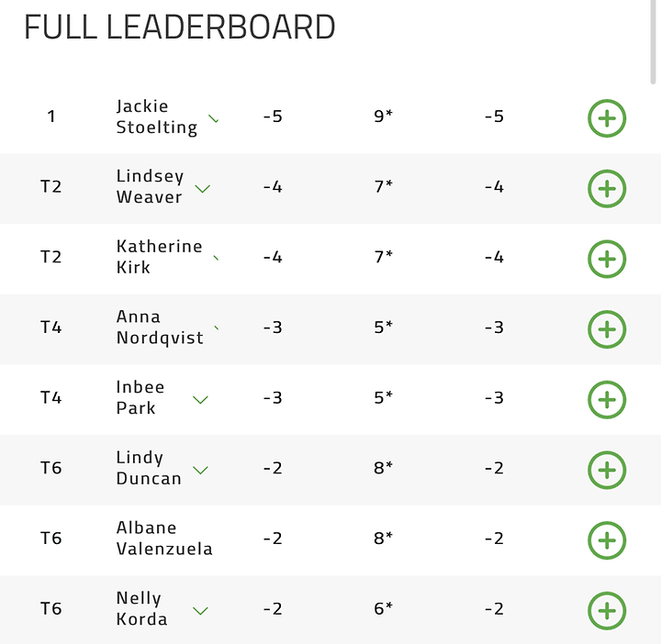Toggle the chevron beside Lindy Duncan

200,470
